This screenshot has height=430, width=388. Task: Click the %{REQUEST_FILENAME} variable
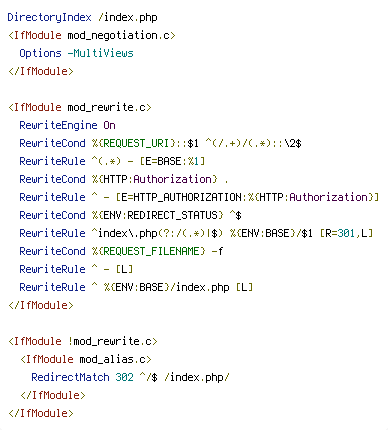pyautogui.click(x=148, y=251)
